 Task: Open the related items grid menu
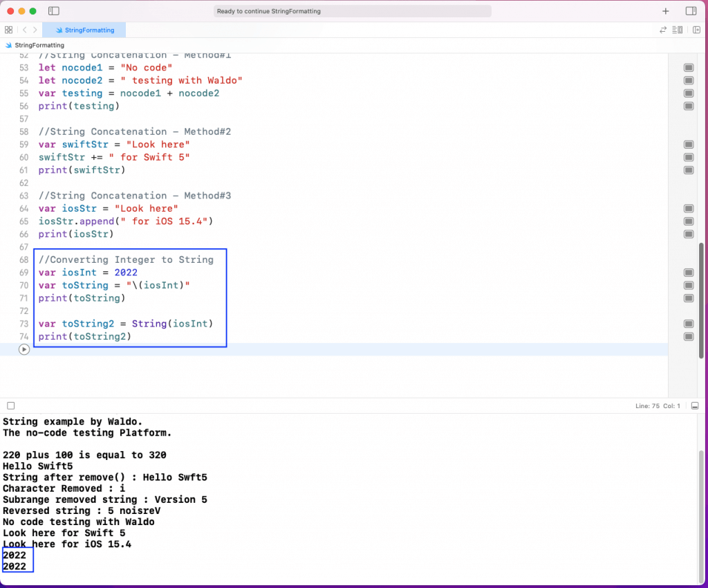tap(8, 30)
